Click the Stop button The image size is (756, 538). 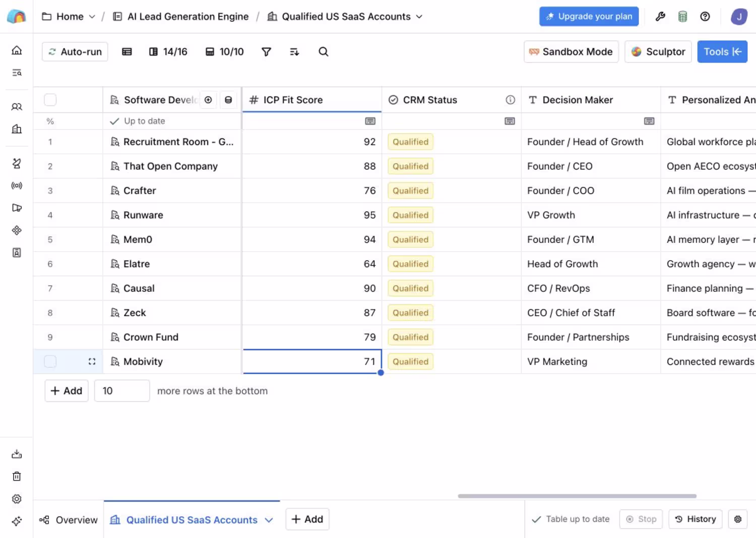tap(641, 519)
